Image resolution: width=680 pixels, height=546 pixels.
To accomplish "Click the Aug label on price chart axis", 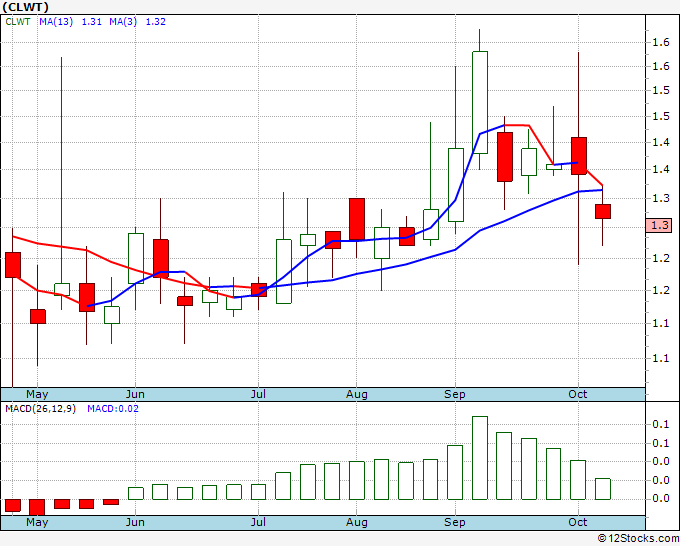I will click(x=357, y=395).
